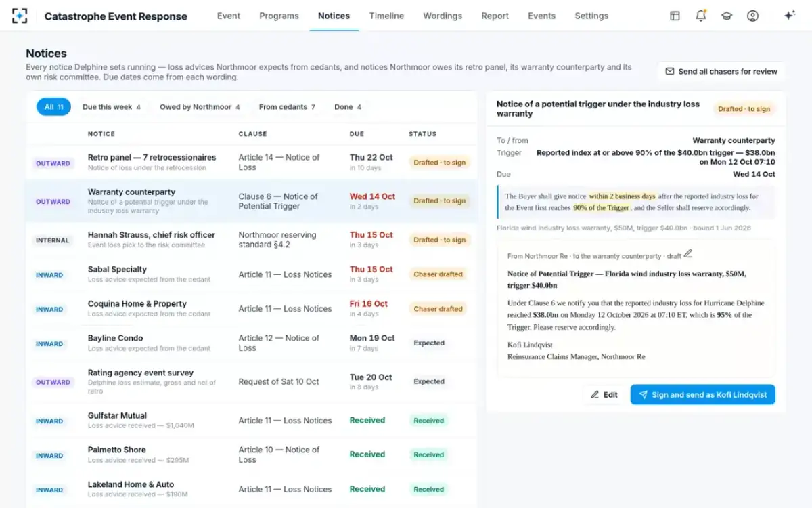Select the Gulfstar Mutual received notice
The width and height of the screenshot is (812, 508).
click(252, 421)
